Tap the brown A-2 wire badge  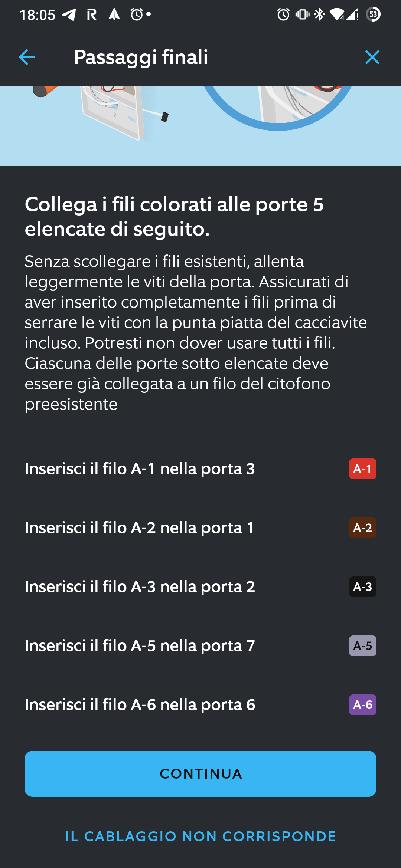[x=362, y=528]
